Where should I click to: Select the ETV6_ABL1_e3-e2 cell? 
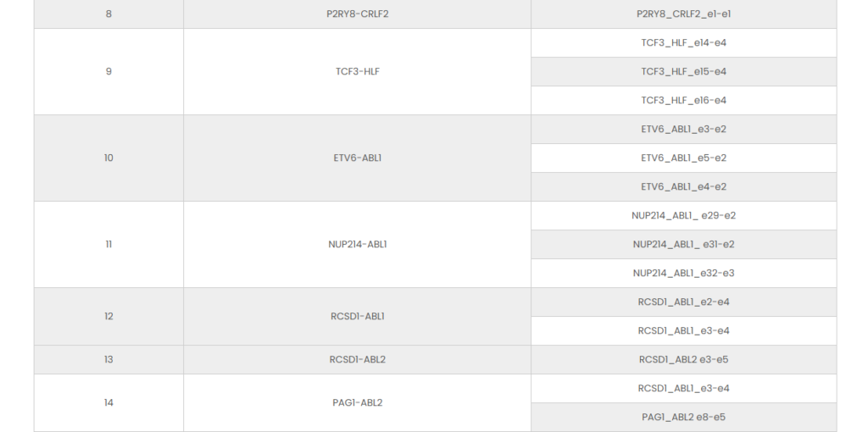tap(683, 130)
